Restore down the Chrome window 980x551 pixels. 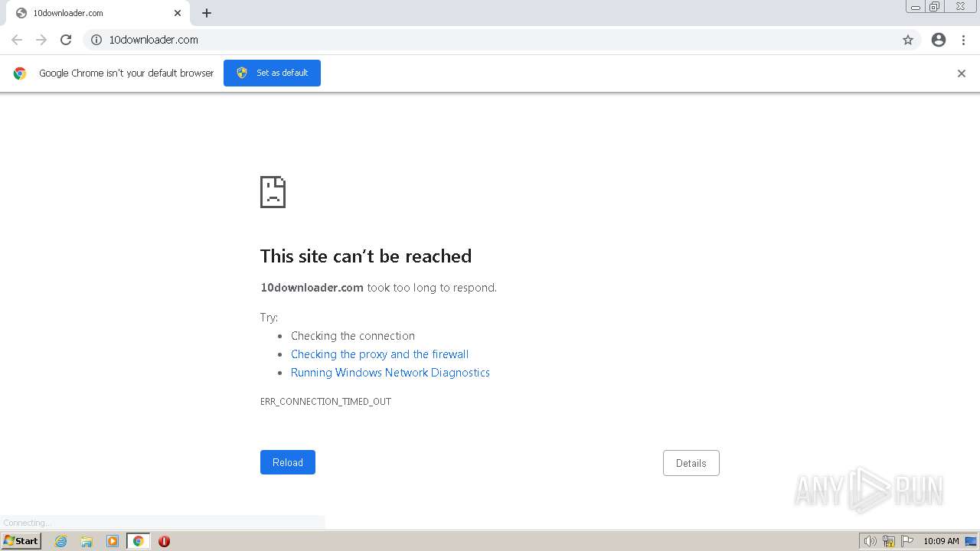935,7
